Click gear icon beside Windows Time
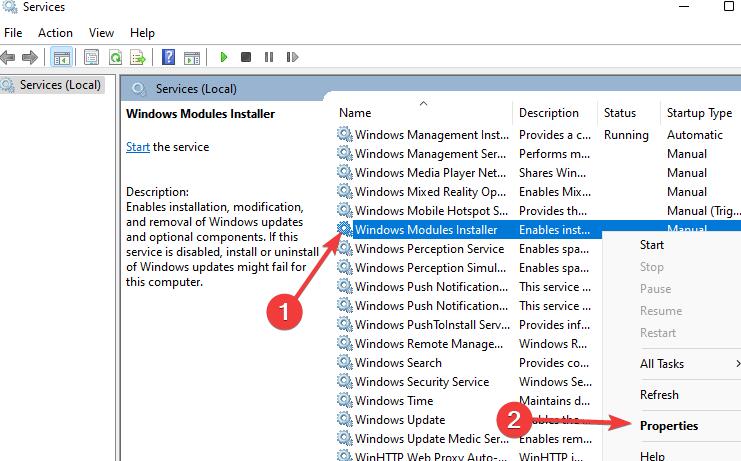The width and height of the screenshot is (741, 461). [345, 401]
